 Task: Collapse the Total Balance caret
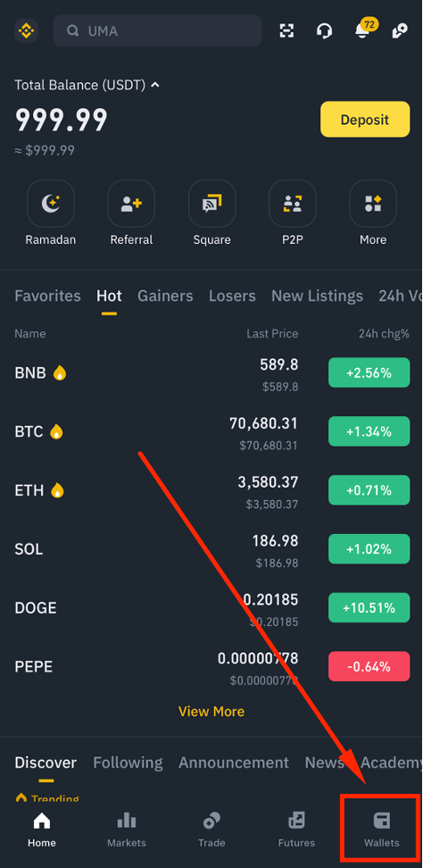(x=155, y=85)
